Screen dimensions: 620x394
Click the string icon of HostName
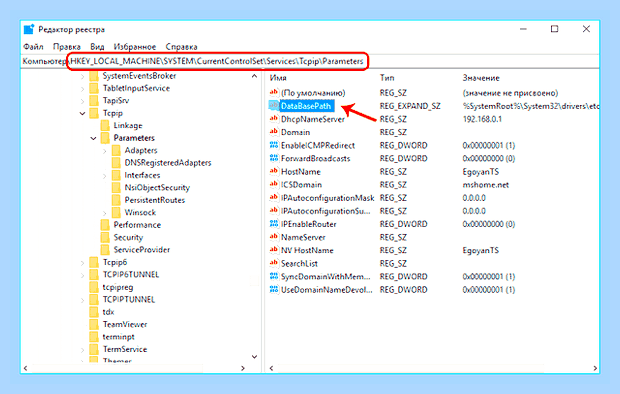coord(274,171)
